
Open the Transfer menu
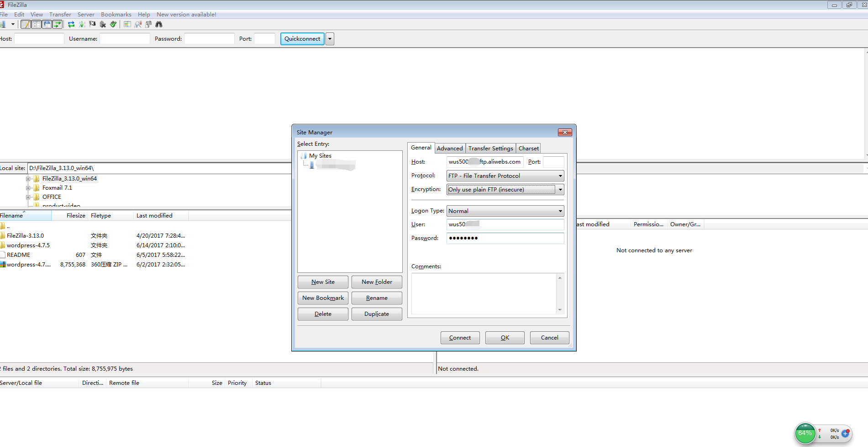pos(60,14)
